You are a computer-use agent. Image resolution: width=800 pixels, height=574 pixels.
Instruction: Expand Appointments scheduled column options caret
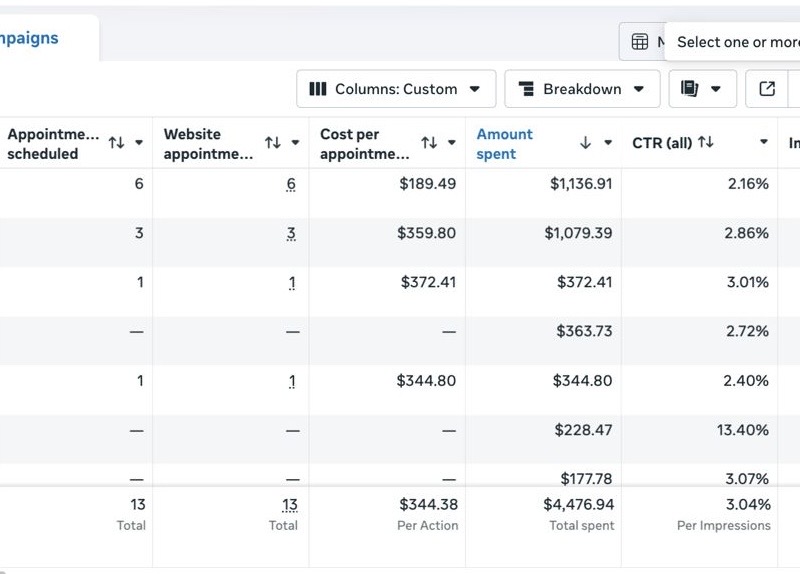pos(139,142)
